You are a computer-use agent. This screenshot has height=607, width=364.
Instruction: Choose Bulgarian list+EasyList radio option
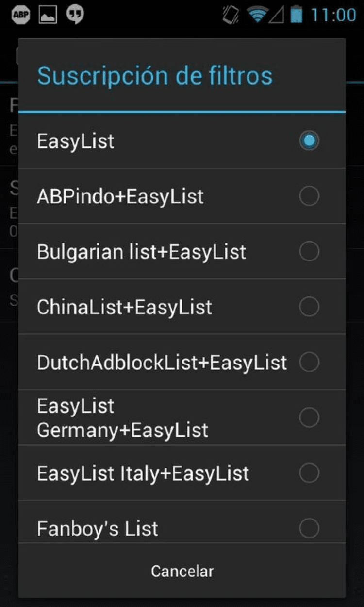[309, 252]
